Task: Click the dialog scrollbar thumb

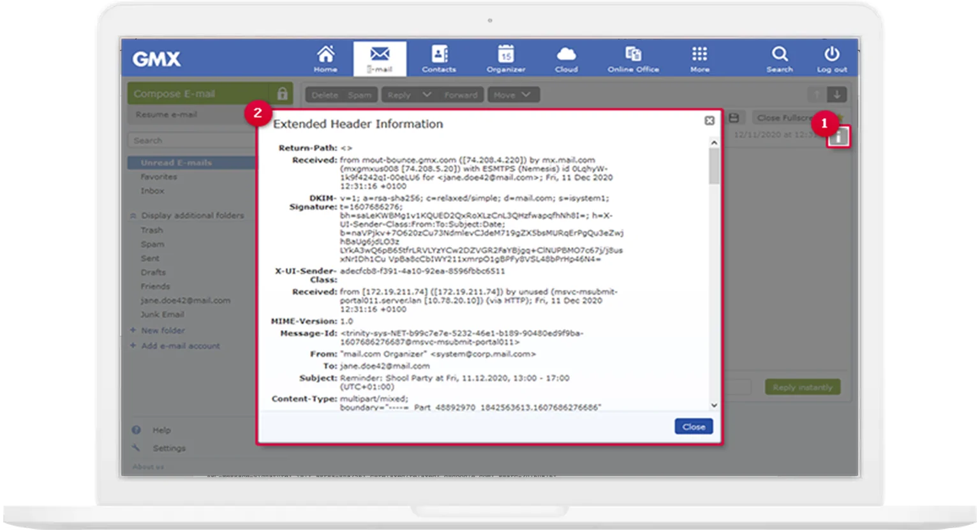Action: tap(714, 166)
